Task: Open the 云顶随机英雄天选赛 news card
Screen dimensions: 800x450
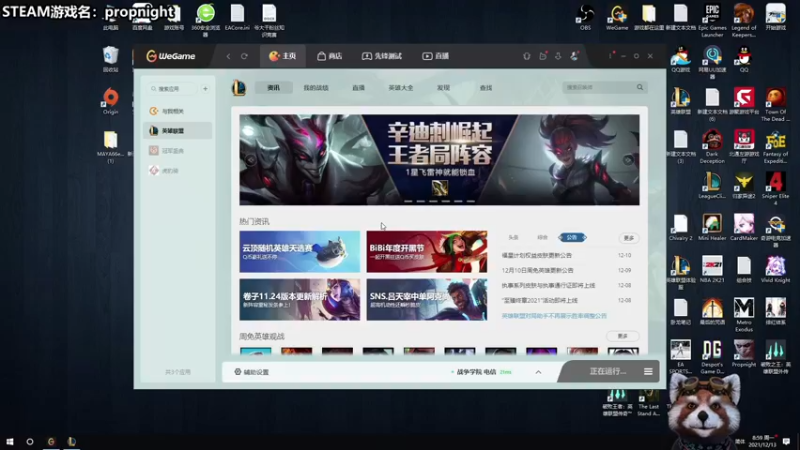Action: click(x=299, y=252)
